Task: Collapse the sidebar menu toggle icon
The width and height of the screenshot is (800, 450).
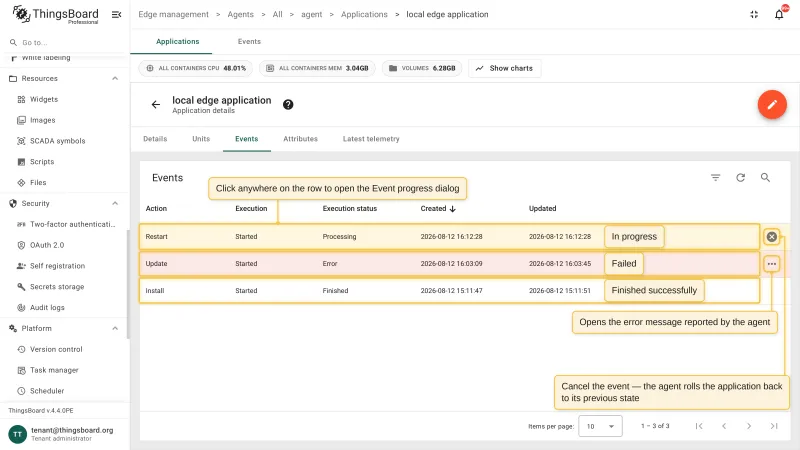Action: pos(116,14)
